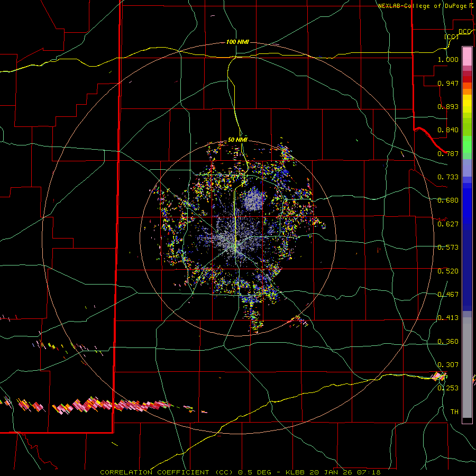This screenshot has width=476, height=476.
Task: Click the 0.733 color scale value
Action: [448, 177]
